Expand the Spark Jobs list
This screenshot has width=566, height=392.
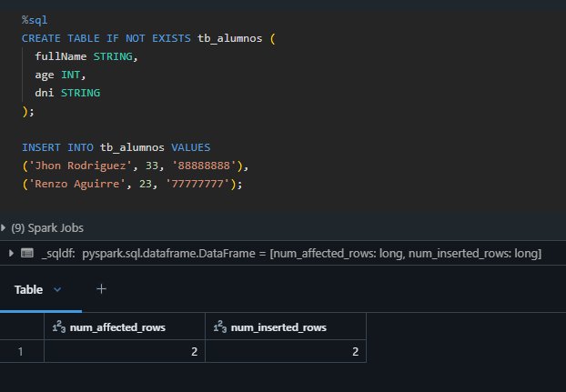[x=4, y=228]
